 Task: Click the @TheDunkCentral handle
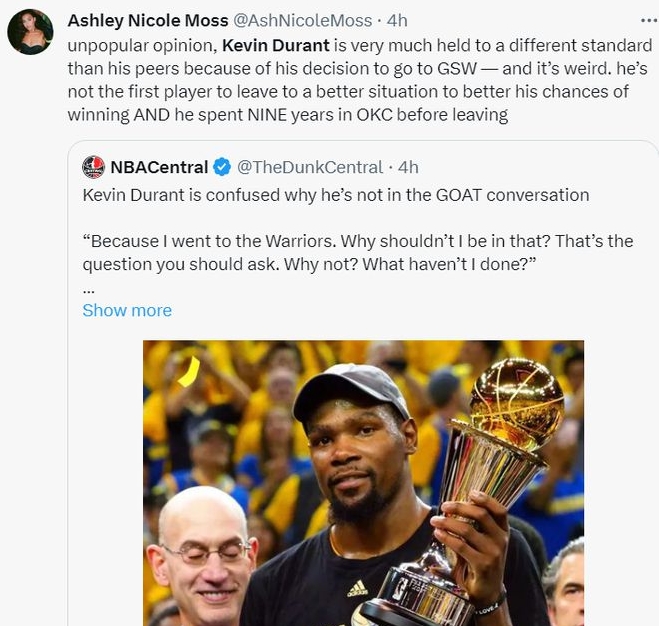click(309, 167)
